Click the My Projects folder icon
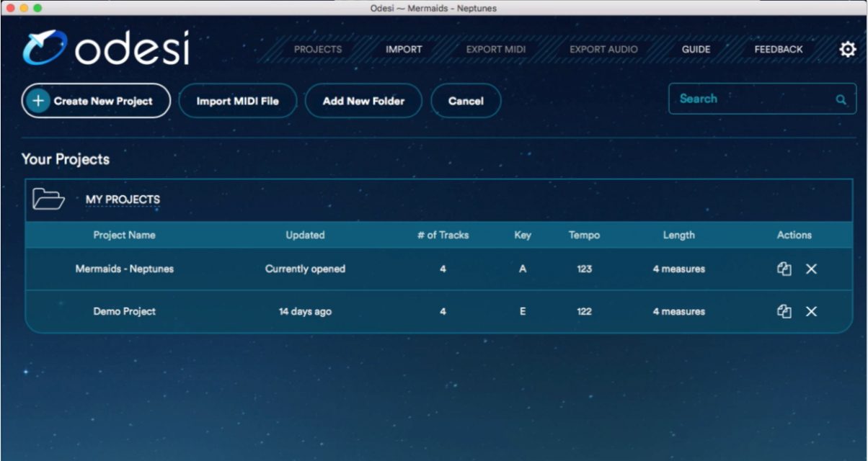 pos(48,199)
